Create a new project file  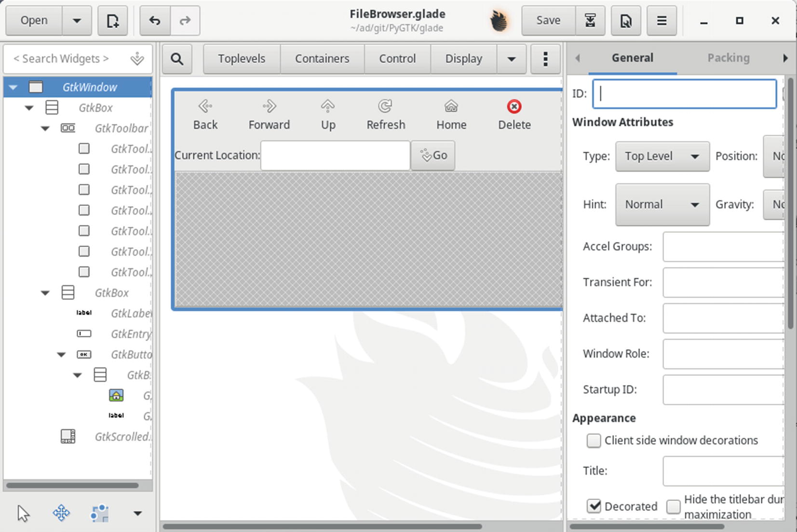point(112,21)
